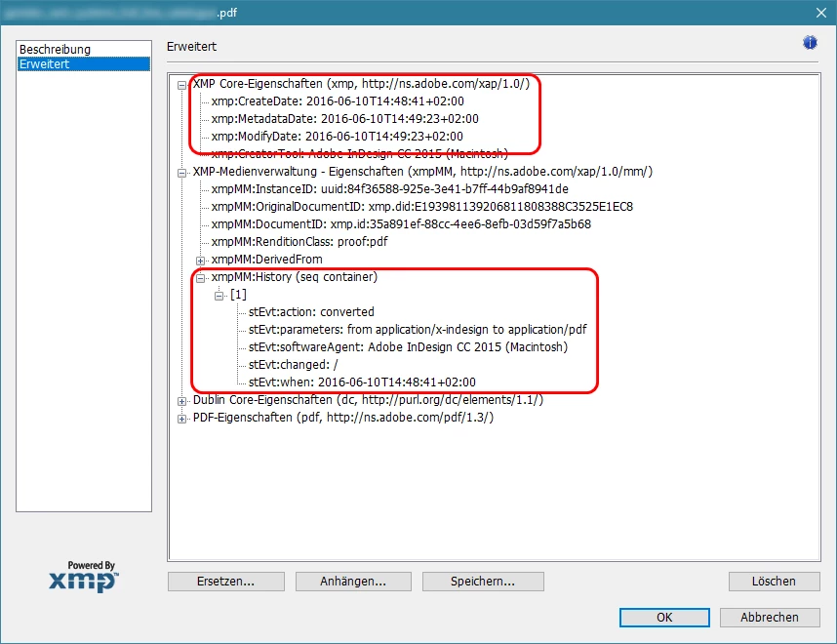Select stEvt:parameters row
The height and width of the screenshot is (644, 837).
pyautogui.click(x=418, y=330)
